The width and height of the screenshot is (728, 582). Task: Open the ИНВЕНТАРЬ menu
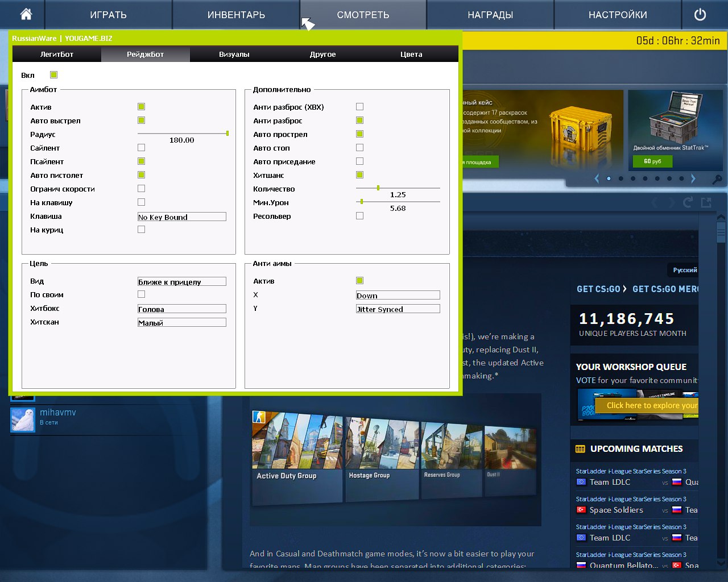coord(236,15)
